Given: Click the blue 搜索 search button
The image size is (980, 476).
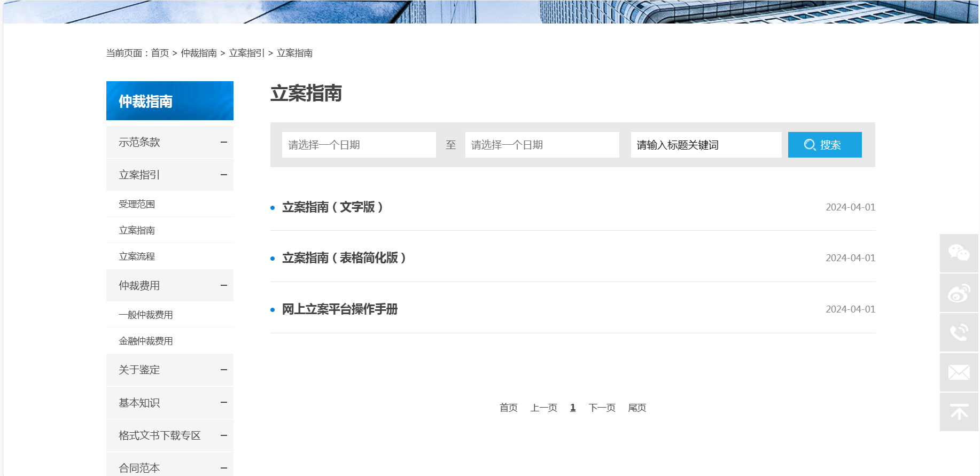Looking at the screenshot, I should click(824, 145).
